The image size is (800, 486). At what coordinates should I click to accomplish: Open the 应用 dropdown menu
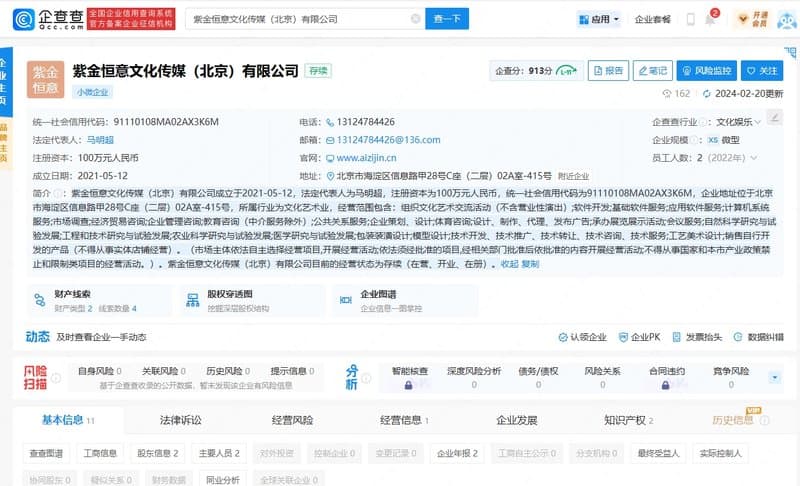[x=599, y=19]
